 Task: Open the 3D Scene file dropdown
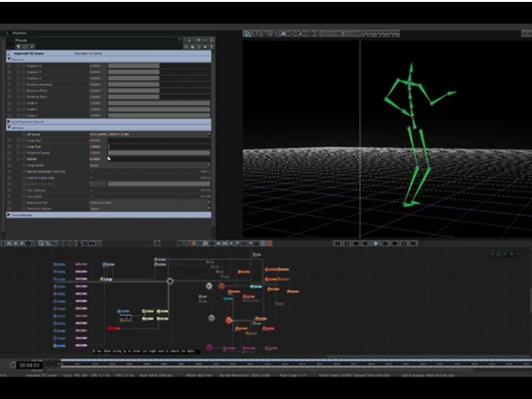point(150,134)
